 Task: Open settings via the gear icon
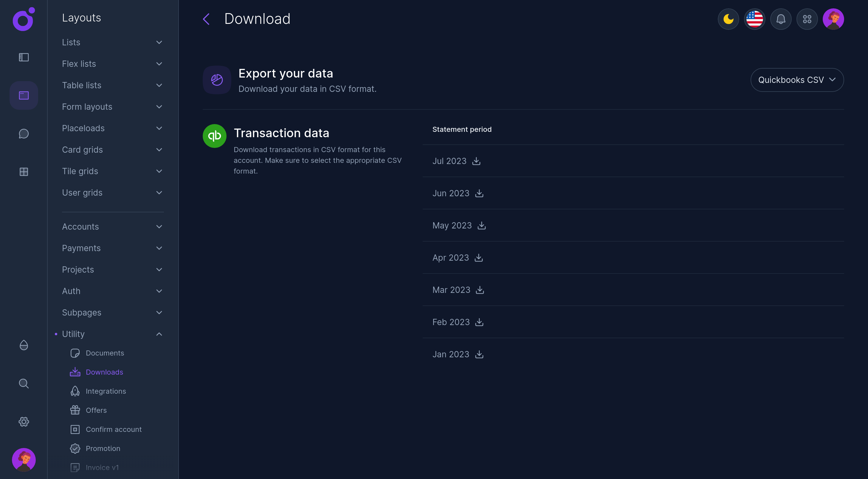pos(24,421)
